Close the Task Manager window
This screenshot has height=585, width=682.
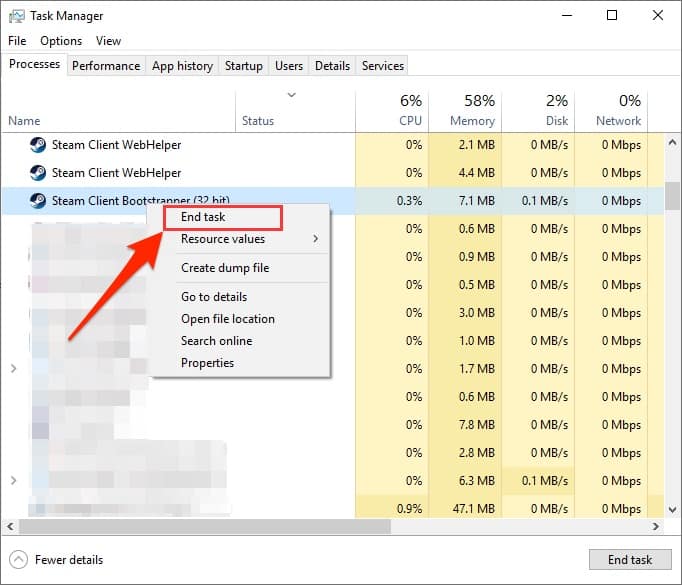pos(658,15)
